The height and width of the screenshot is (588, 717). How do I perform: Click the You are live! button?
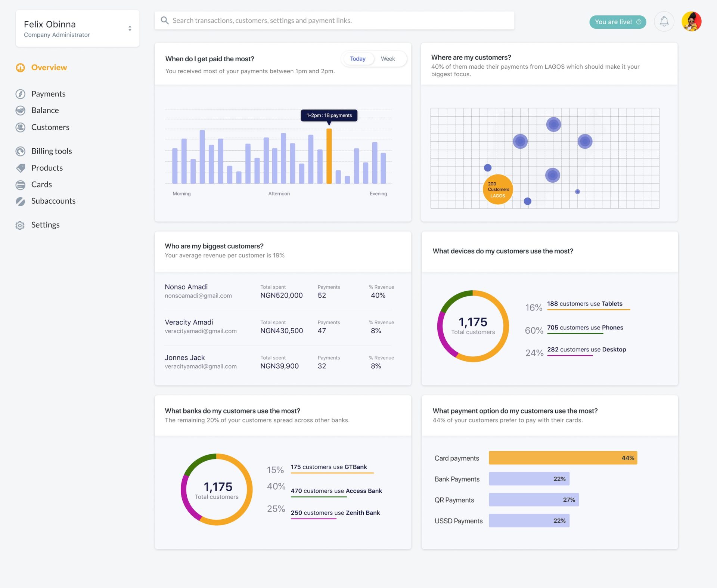point(617,22)
